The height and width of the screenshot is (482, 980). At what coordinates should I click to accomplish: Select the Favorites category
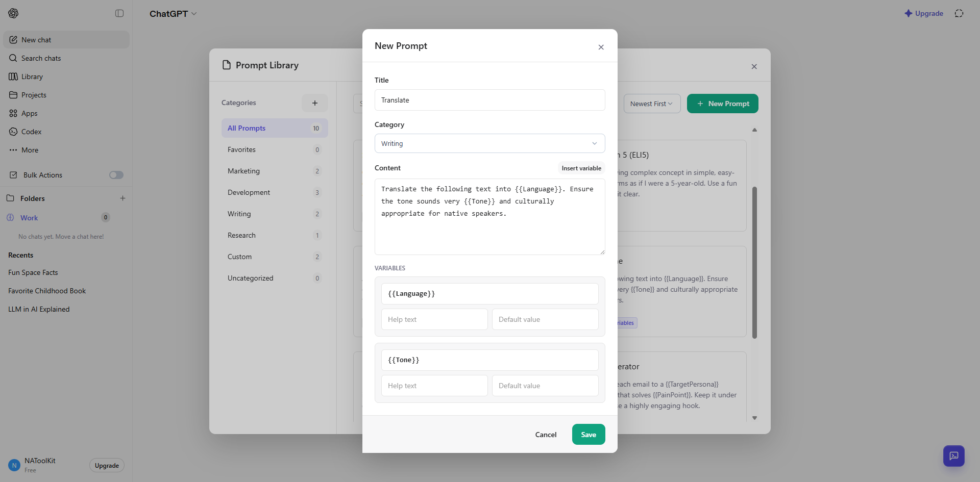[275, 149]
